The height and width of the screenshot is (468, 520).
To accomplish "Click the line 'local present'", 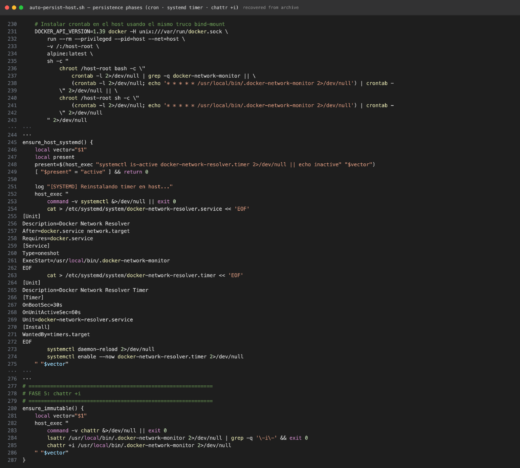I will click(55, 157).
